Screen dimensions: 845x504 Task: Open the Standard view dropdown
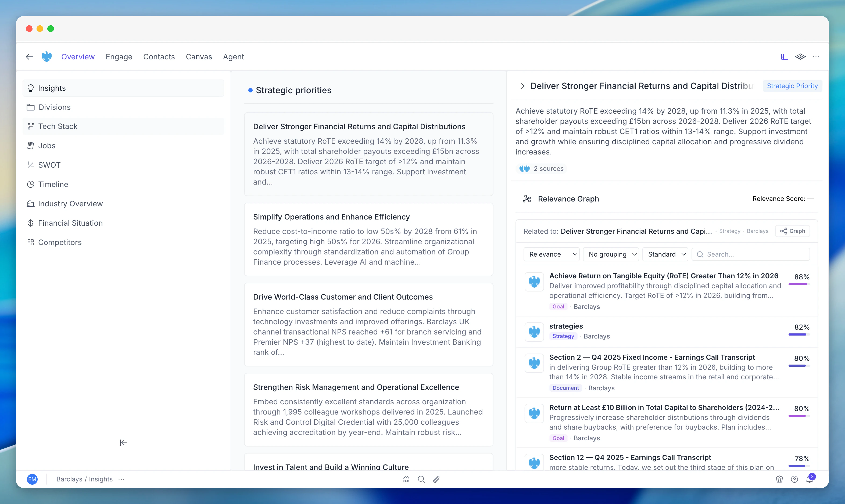pos(665,254)
